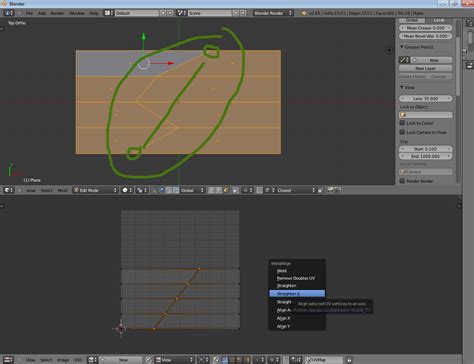Select the Local transform orientation button
The image size is (474, 364).
coord(439,20)
